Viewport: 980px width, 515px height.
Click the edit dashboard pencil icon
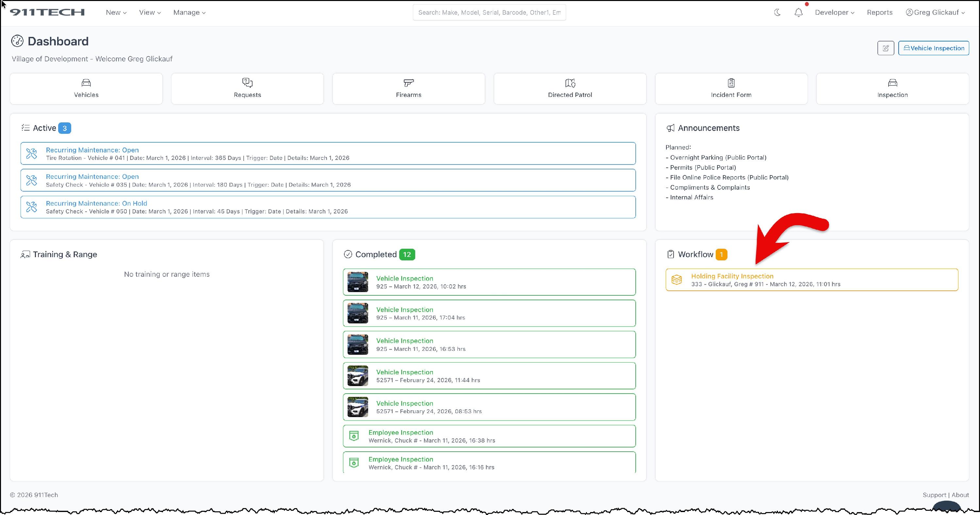(886, 48)
